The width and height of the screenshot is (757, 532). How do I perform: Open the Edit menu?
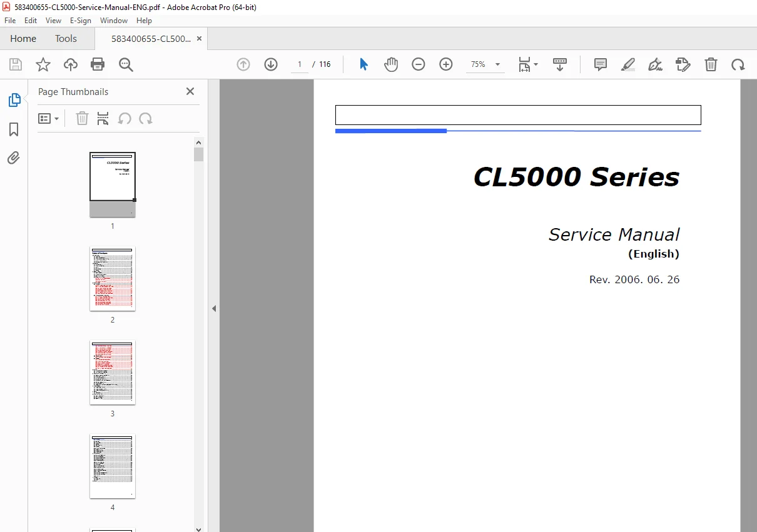coord(31,21)
